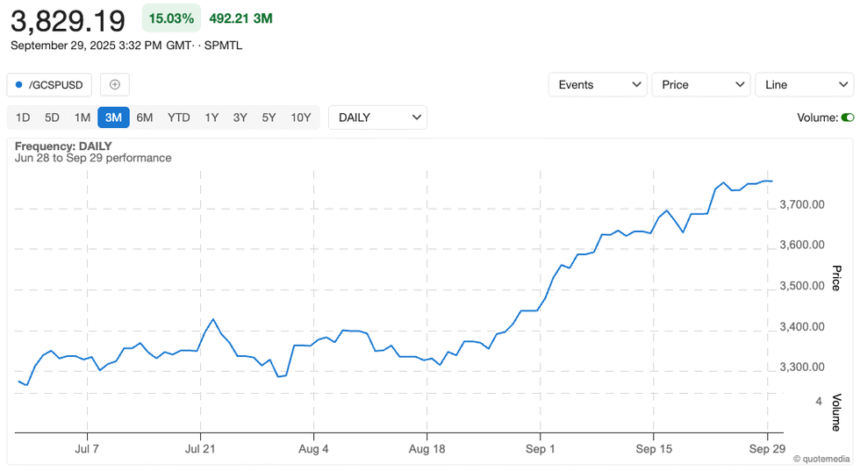Switch to the 5D range
Image resolution: width=860 pixels, height=471 pixels.
point(52,118)
